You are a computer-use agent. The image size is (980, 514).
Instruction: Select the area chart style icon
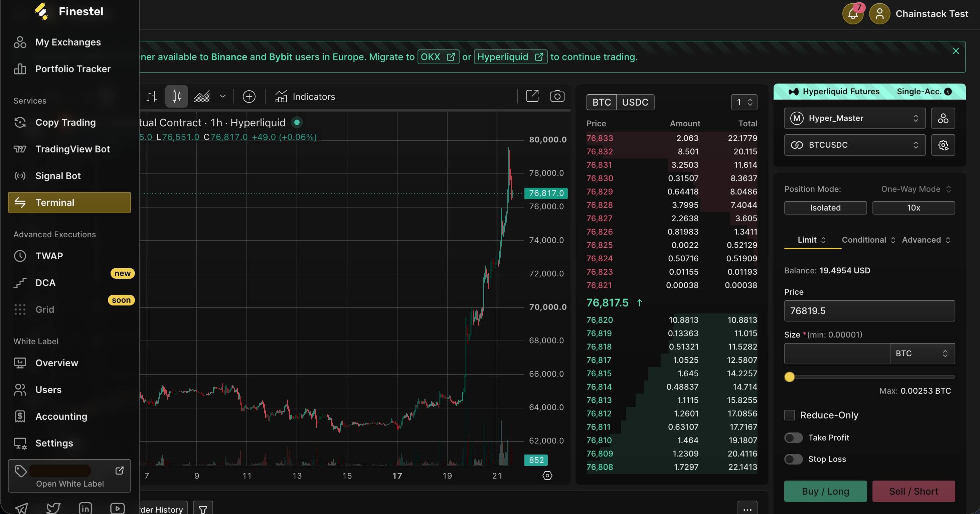coord(202,96)
